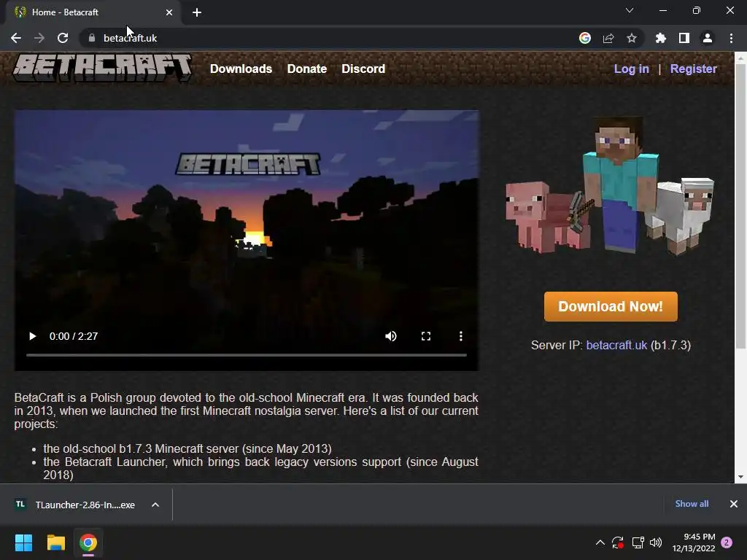
Task: Open File Explorer from the taskbar
Action: (55, 542)
